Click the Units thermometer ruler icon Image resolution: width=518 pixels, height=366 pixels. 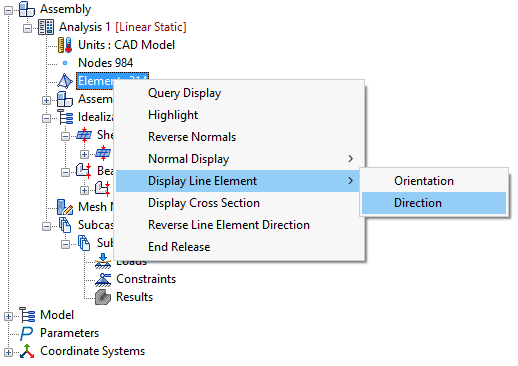pos(65,45)
